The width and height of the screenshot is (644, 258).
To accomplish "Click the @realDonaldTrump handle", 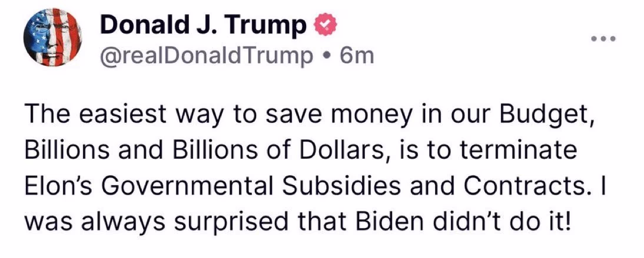I will pyautogui.click(x=206, y=56).
